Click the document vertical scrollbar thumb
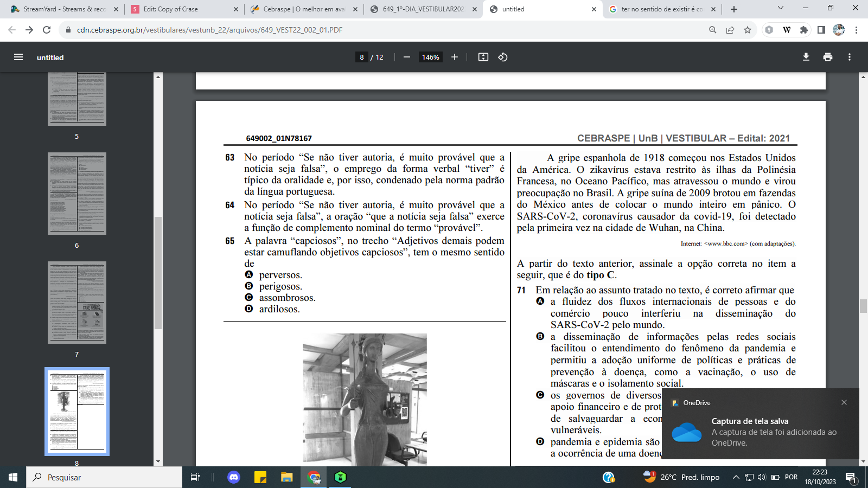 863,306
